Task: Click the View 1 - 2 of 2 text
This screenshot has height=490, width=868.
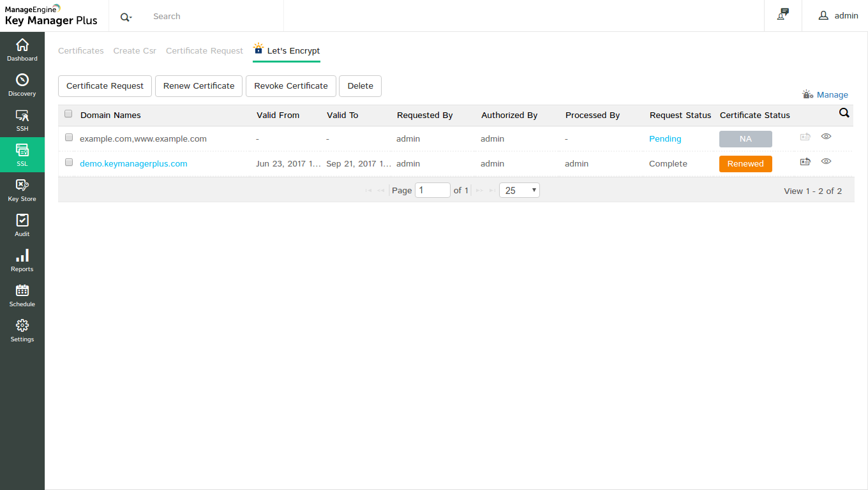Action: [x=812, y=191]
